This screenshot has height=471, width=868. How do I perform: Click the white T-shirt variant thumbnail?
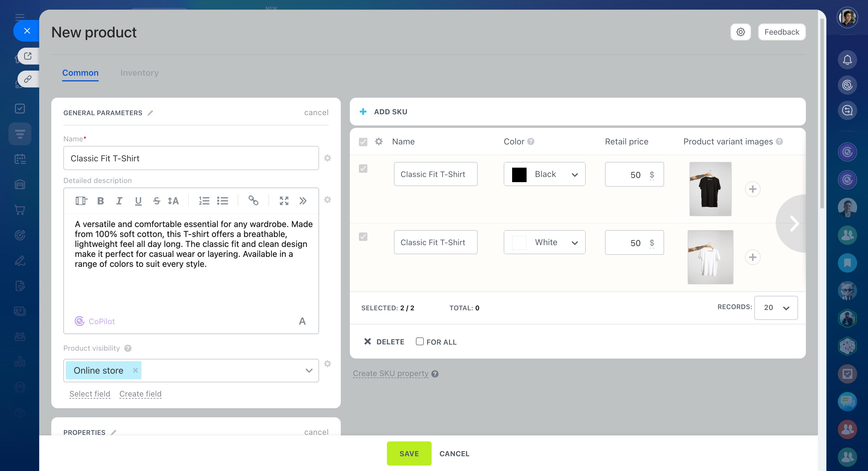(x=710, y=257)
